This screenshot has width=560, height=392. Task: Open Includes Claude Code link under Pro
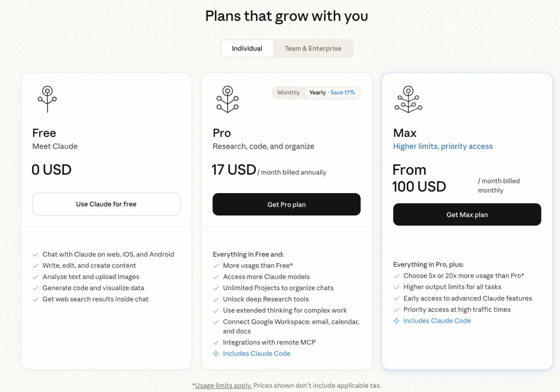(256, 354)
